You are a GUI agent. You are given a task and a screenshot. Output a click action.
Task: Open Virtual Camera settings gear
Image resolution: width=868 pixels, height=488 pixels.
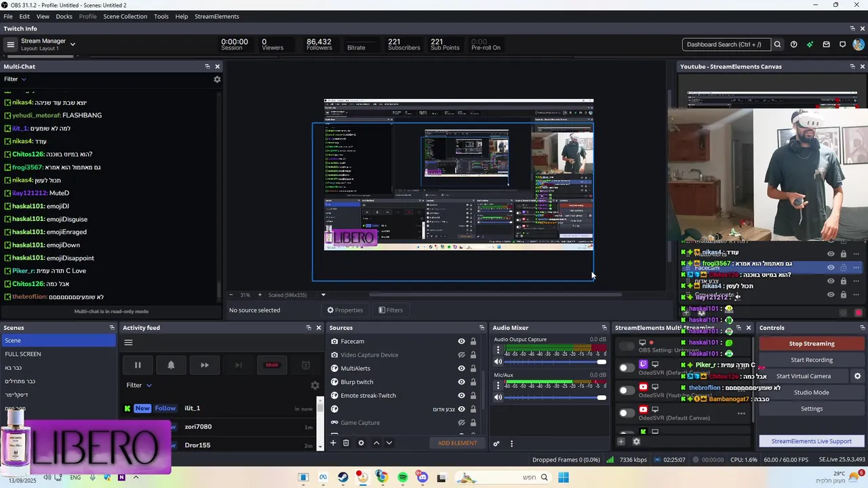pos(857,376)
